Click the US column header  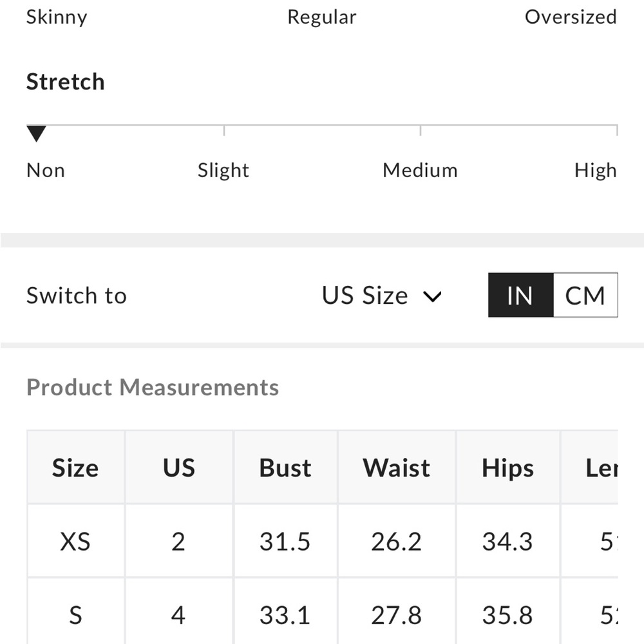(178, 468)
